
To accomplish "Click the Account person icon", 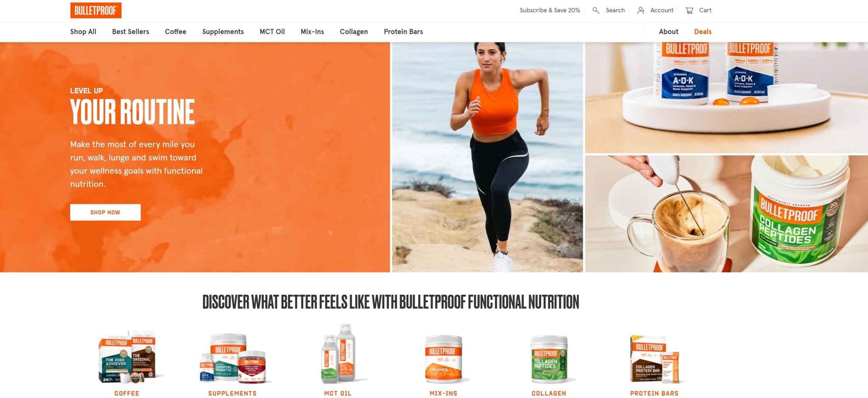I will [641, 10].
